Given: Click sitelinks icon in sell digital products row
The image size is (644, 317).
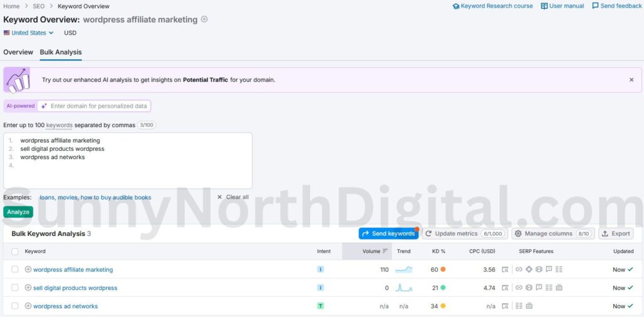Looking at the screenshot, I should 519,288.
